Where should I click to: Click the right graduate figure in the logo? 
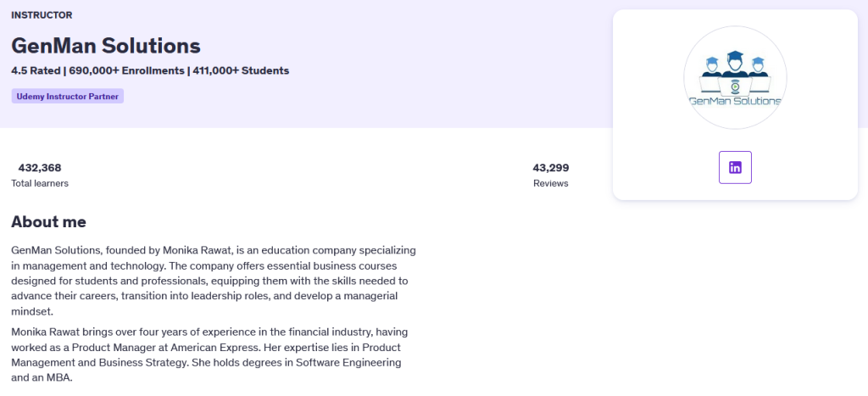tap(758, 66)
